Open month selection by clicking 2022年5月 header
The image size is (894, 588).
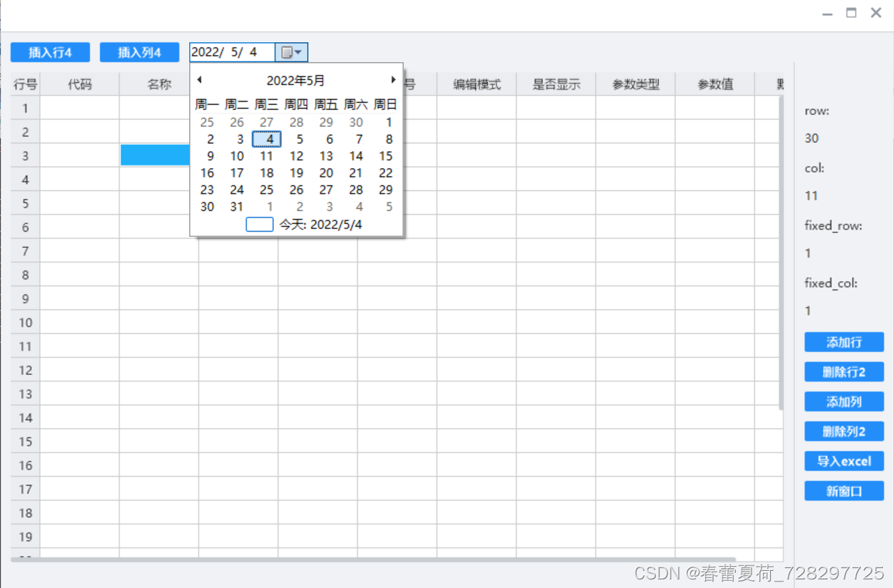(x=295, y=80)
